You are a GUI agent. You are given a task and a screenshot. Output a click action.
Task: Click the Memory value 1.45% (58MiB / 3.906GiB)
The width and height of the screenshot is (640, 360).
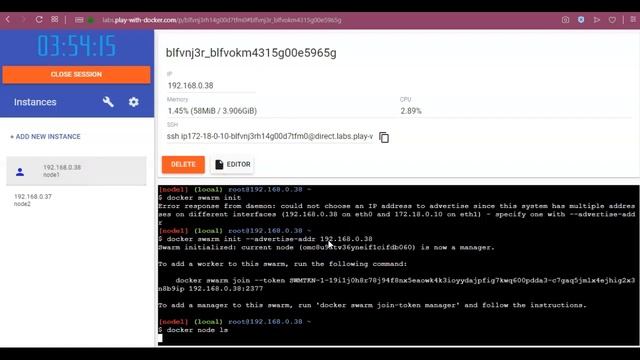[212, 111]
